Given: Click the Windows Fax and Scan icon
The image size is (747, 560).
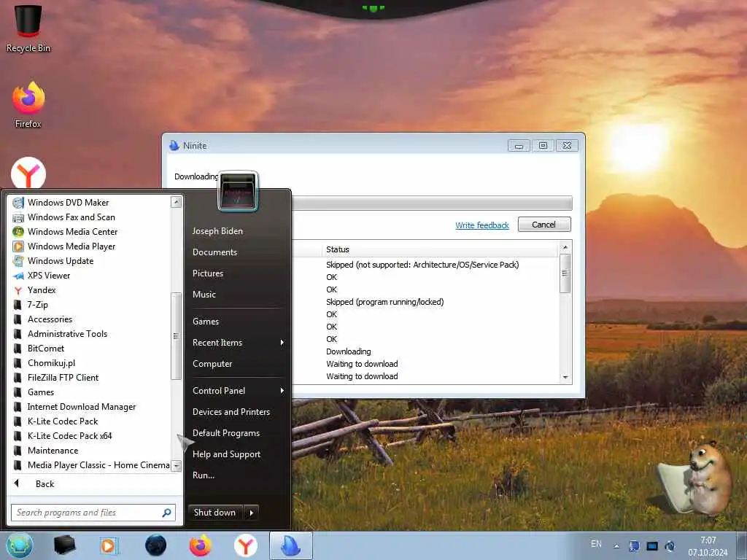Looking at the screenshot, I should coord(18,217).
